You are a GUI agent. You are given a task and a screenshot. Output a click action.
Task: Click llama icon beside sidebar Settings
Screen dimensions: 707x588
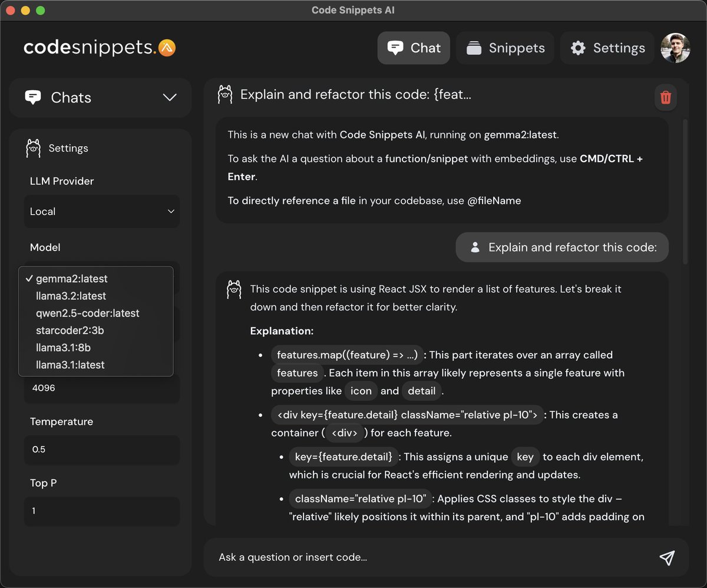point(34,148)
